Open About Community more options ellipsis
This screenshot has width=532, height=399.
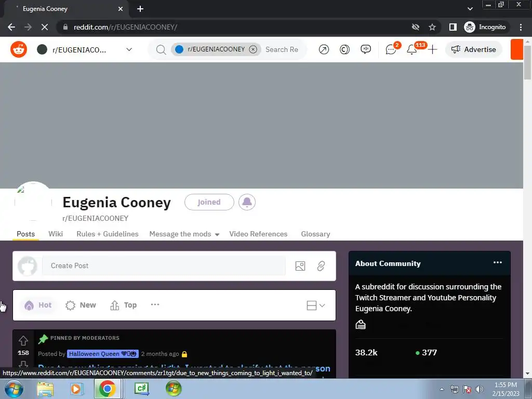497,262
